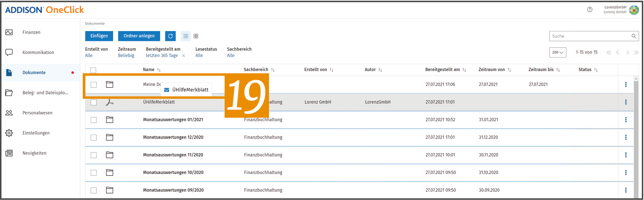Jump to the first page arrow
This screenshot has height=200, width=644.
point(609,53)
